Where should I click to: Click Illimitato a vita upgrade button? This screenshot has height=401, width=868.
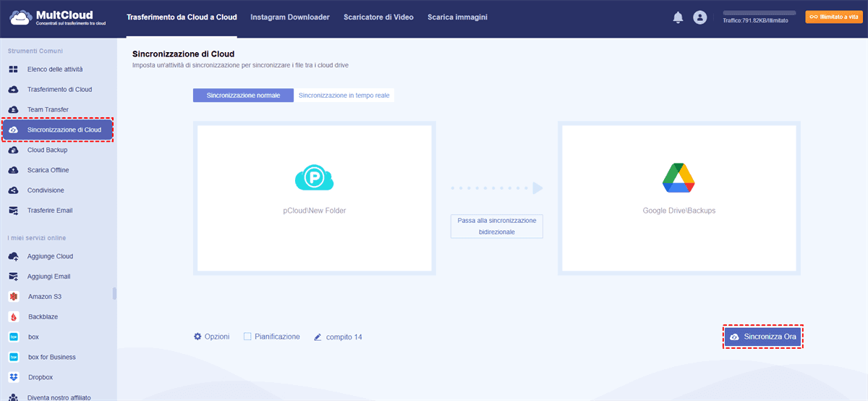point(834,17)
